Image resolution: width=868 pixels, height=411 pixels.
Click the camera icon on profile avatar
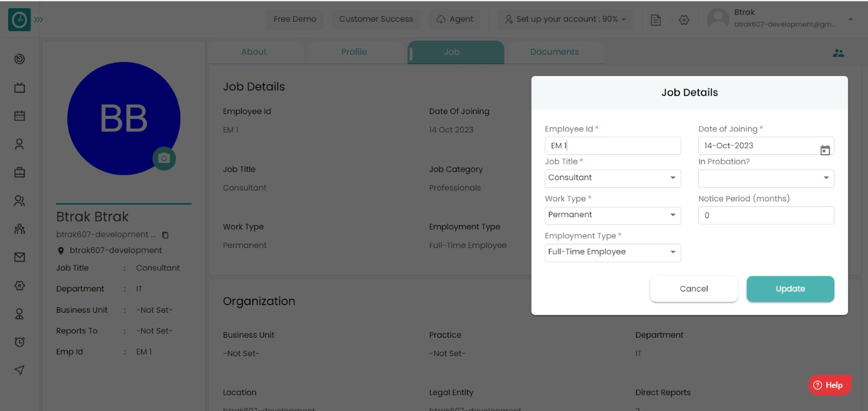pos(164,158)
